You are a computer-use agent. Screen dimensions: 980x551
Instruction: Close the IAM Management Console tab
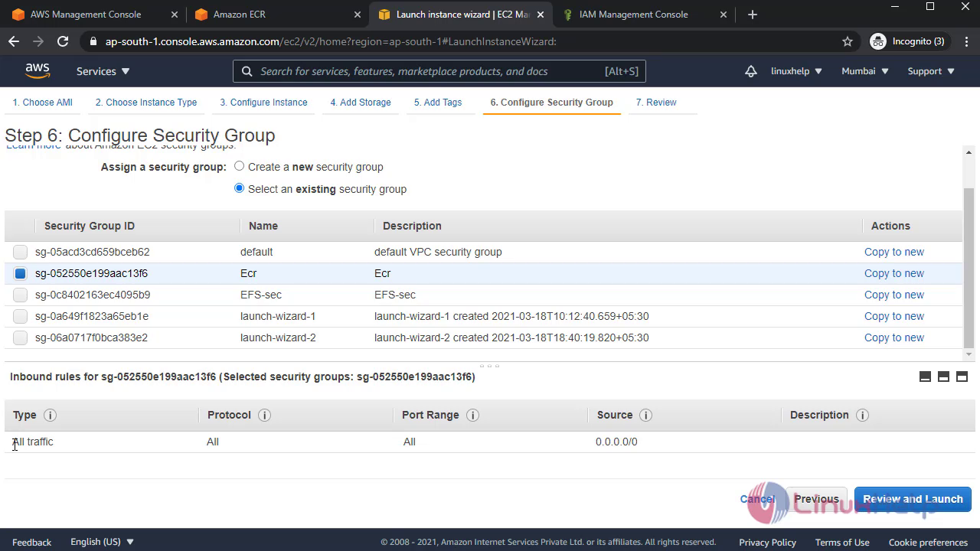tap(724, 15)
